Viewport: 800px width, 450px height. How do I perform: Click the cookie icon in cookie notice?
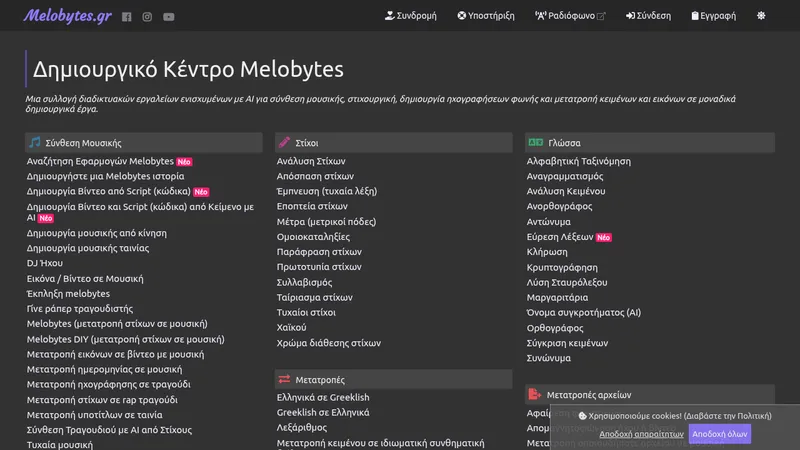[582, 416]
